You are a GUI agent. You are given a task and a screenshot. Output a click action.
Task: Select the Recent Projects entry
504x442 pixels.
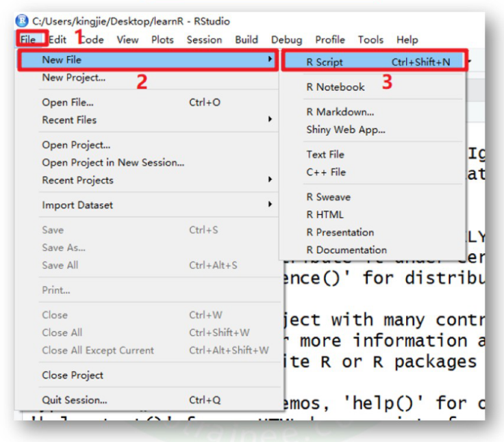pos(78,180)
